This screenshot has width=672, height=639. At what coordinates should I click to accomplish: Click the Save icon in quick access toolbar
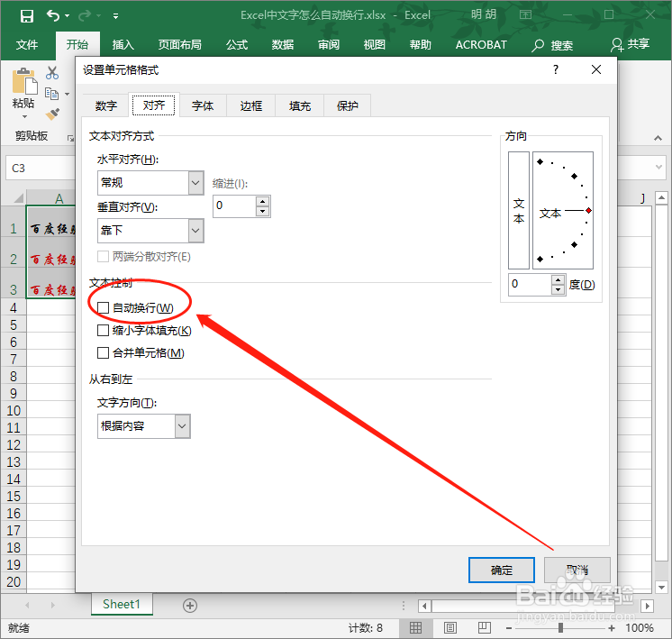[26, 16]
